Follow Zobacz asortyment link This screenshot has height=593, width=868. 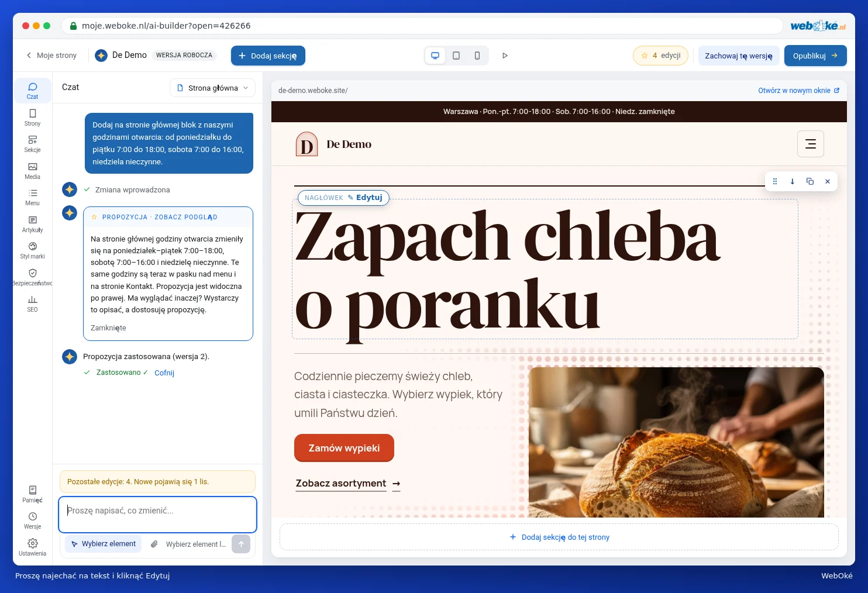point(348,484)
